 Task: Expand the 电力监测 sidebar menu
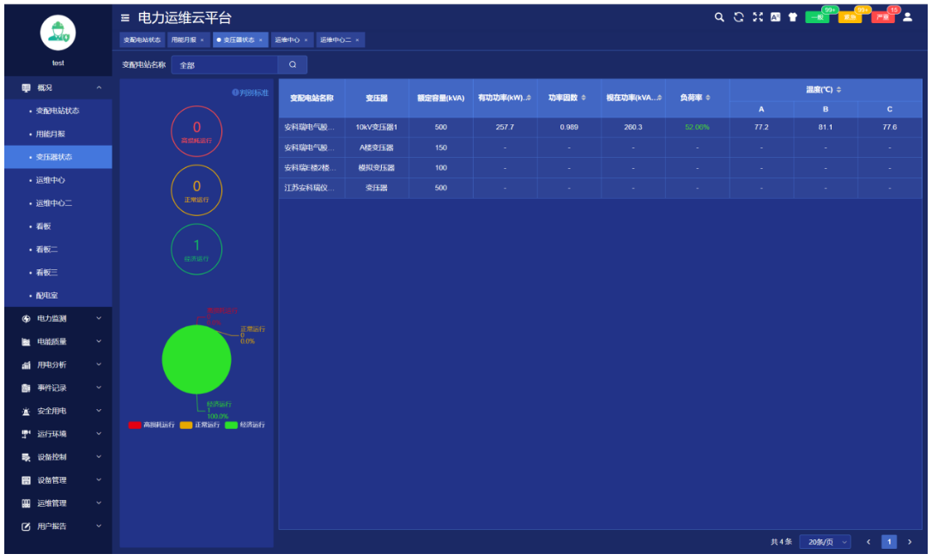pyautogui.click(x=57, y=319)
